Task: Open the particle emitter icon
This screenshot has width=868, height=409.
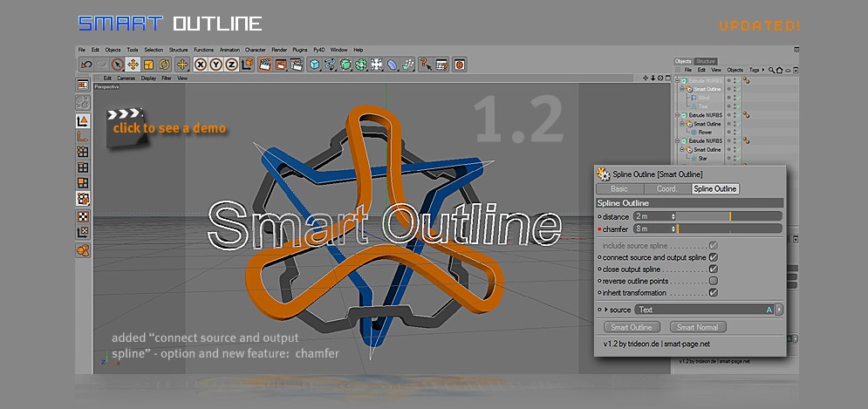Action: [408, 65]
